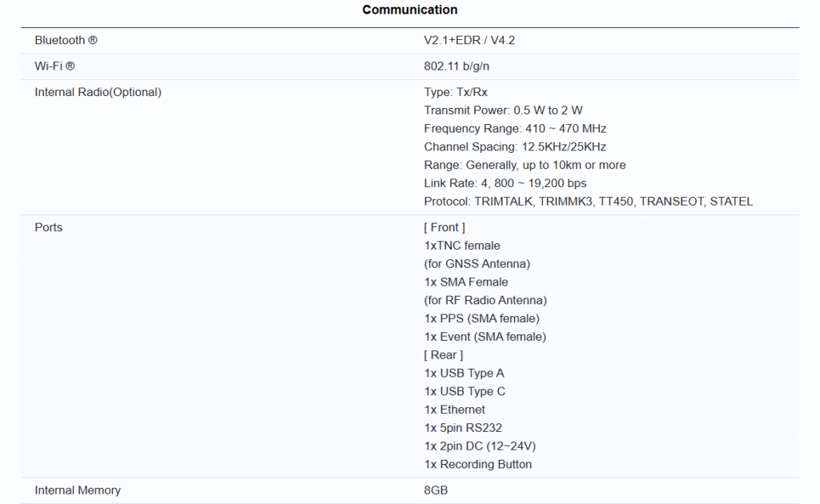
Task: Click the Frequency Range 410 ~ 470 MHz text
Action: [515, 129]
